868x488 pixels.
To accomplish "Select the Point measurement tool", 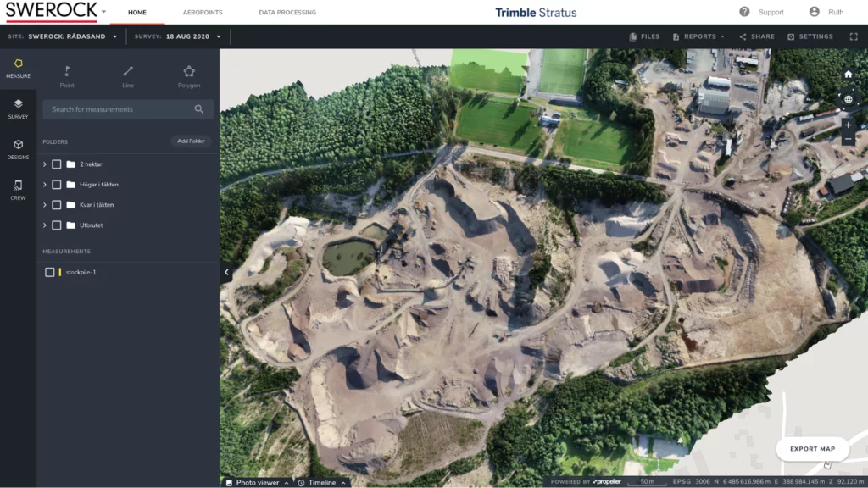I will (x=67, y=75).
